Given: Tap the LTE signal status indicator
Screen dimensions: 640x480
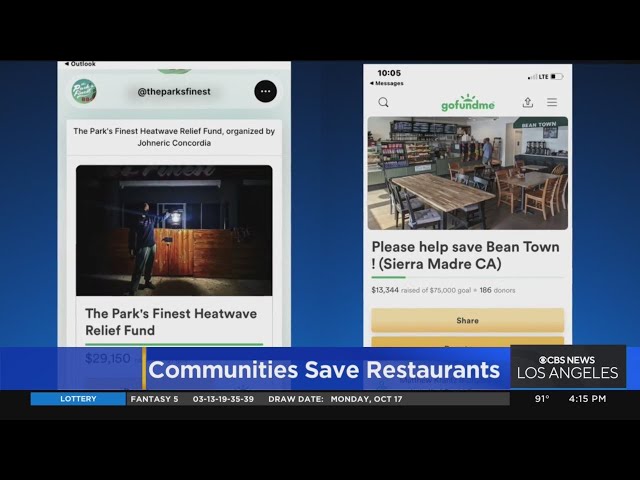Looking at the screenshot, I should point(538,77).
